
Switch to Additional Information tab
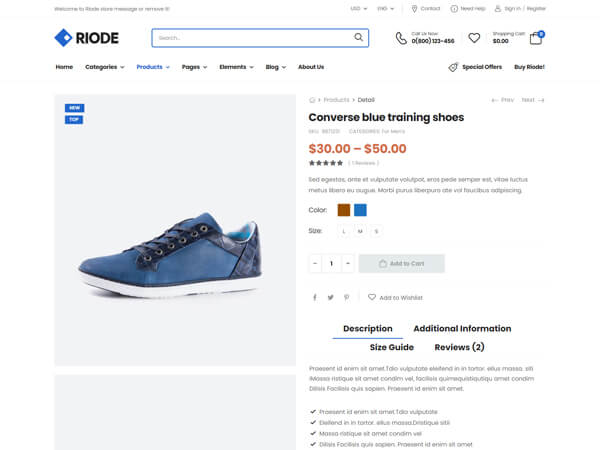[x=462, y=328]
